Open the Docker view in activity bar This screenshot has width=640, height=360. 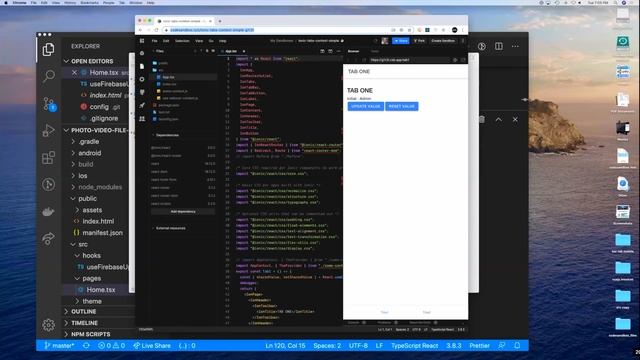tap(48, 211)
